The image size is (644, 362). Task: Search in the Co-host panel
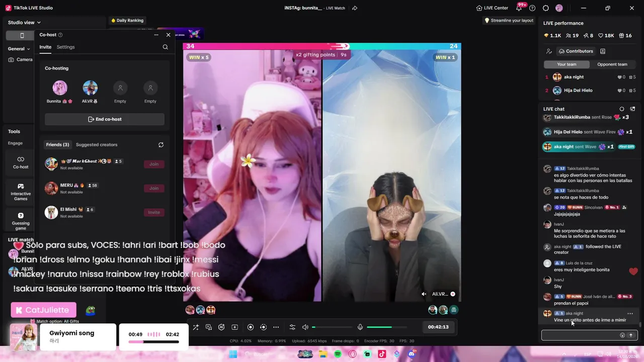coord(165,47)
